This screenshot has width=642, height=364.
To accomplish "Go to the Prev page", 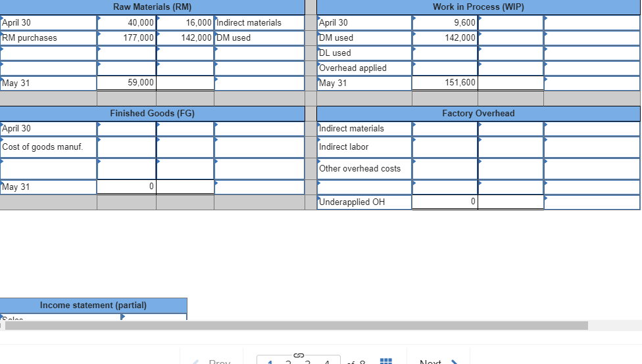I will pyautogui.click(x=220, y=362).
